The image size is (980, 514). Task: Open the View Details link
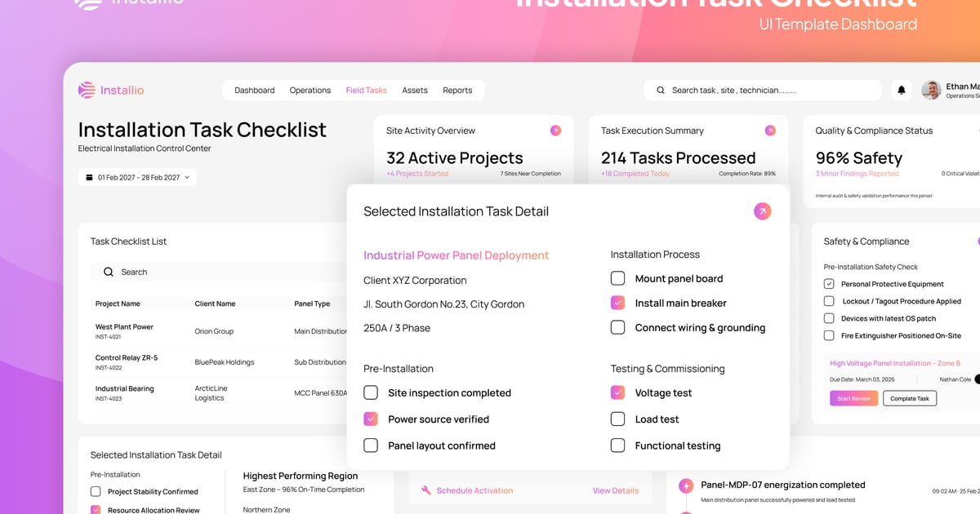615,490
